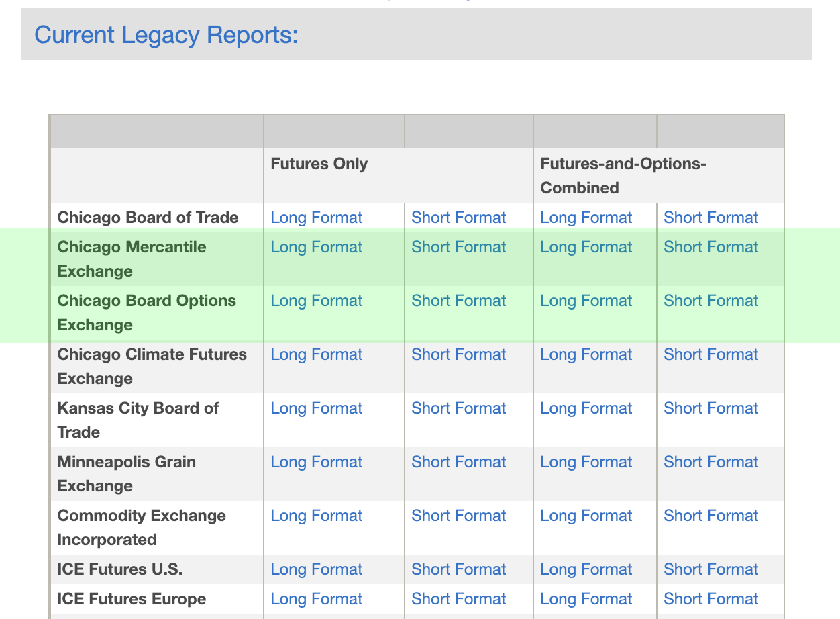Open Chicago Climate Futures Exchange Futures Only Long Format
The image size is (840, 619).
click(x=316, y=354)
